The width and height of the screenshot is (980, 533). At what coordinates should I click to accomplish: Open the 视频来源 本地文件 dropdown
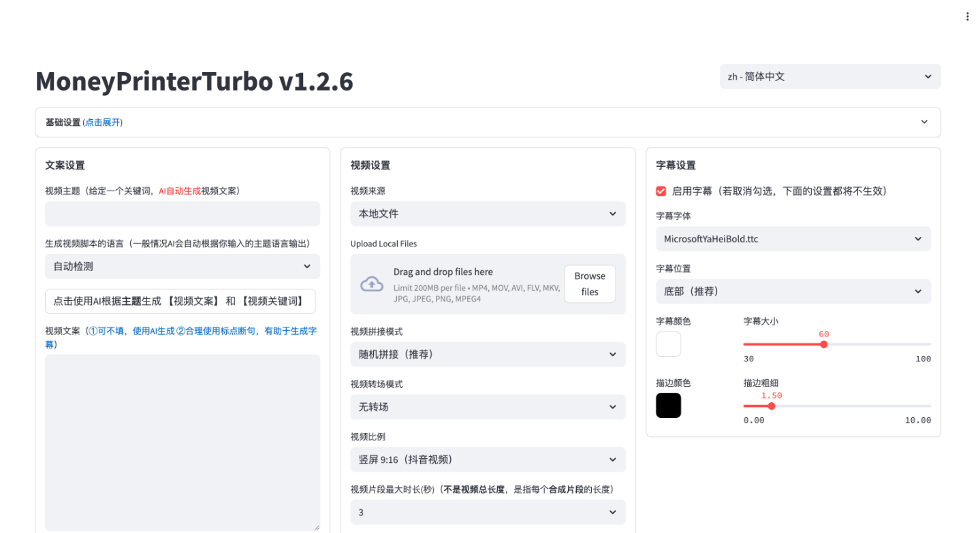click(488, 214)
